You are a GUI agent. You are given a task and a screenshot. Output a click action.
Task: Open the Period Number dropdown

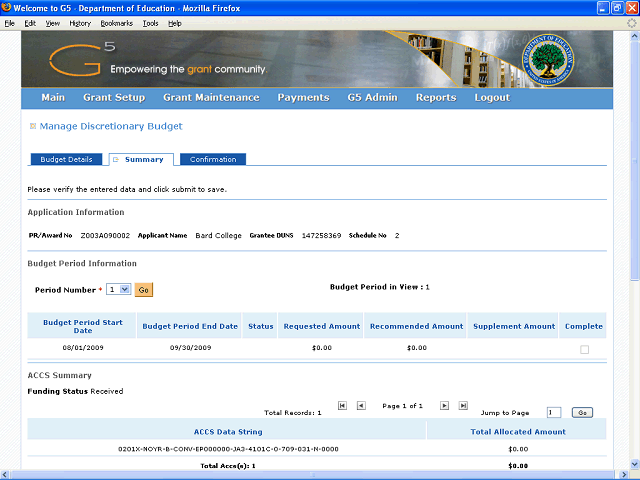[x=119, y=289]
